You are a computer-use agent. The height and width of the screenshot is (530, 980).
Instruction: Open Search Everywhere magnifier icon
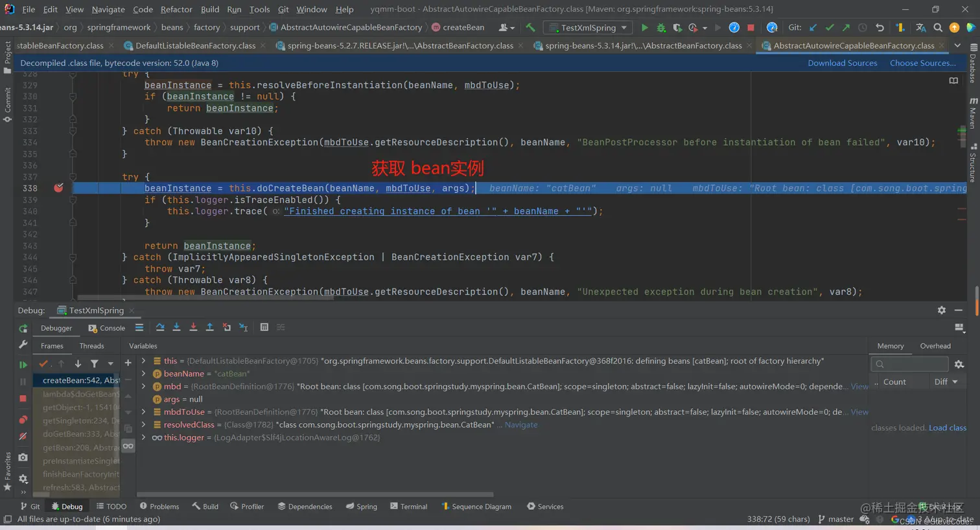coord(938,27)
